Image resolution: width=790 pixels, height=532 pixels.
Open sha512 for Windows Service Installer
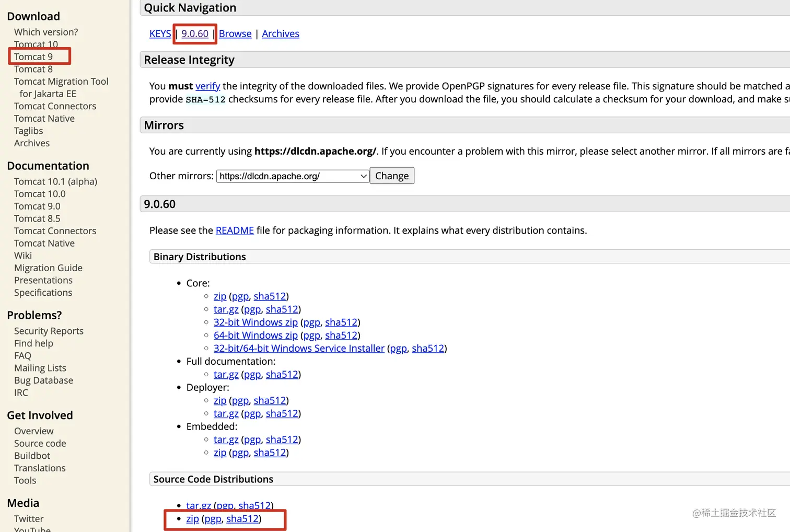428,349
